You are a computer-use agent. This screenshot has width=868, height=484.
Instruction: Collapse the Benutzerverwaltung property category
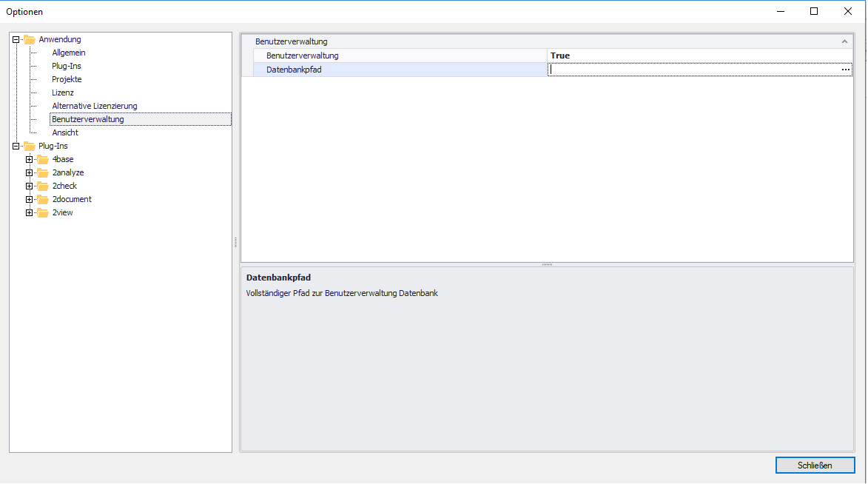click(x=844, y=42)
